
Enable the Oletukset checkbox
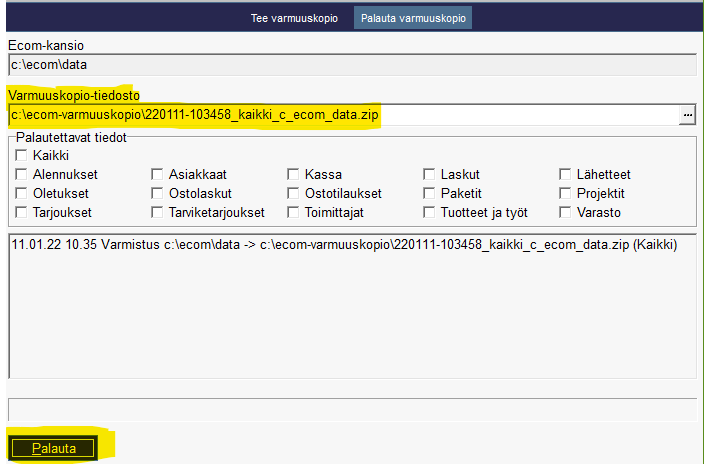[x=21, y=193]
